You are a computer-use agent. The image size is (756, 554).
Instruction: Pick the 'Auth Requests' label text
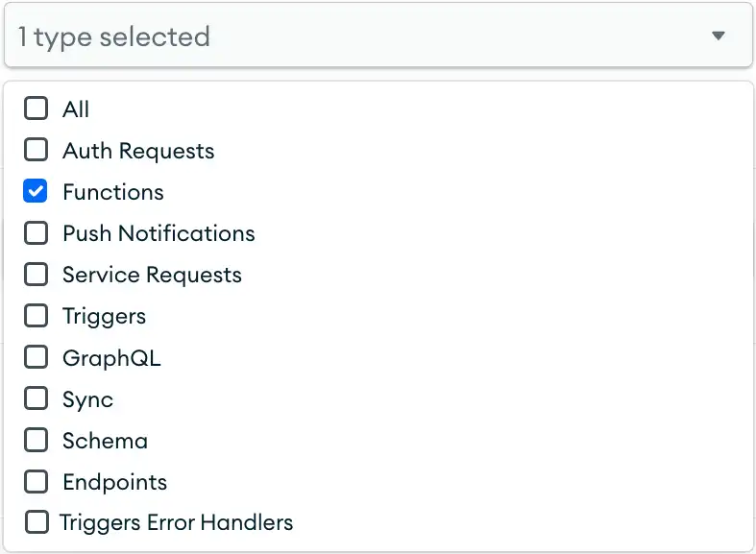(x=138, y=151)
